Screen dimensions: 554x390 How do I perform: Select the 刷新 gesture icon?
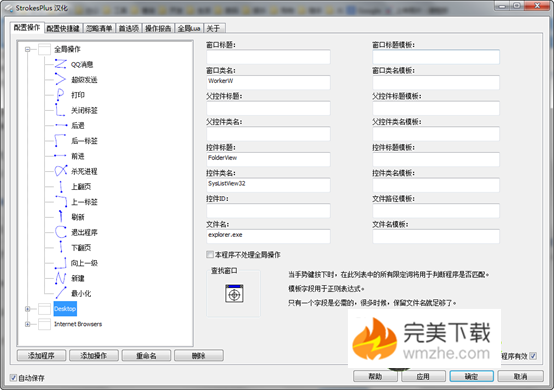tap(60, 217)
